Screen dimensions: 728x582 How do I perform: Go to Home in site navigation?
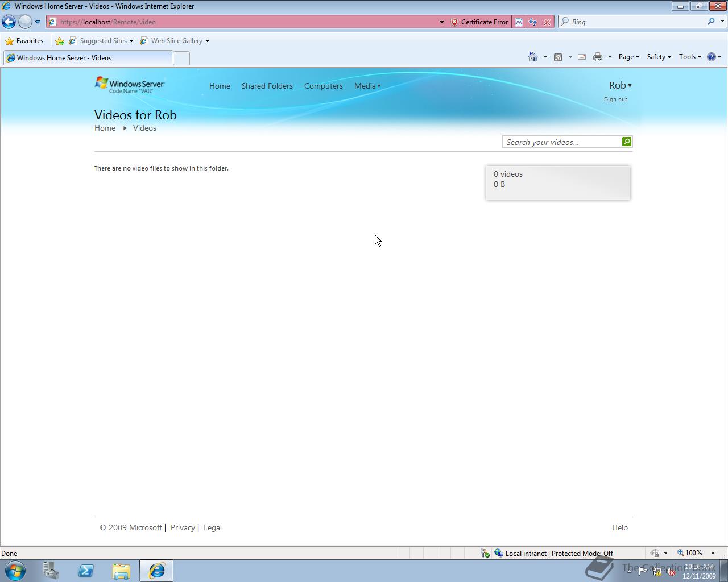(x=220, y=86)
